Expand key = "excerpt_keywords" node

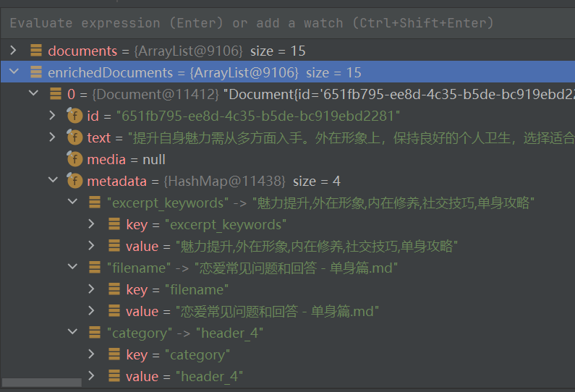tap(92, 223)
